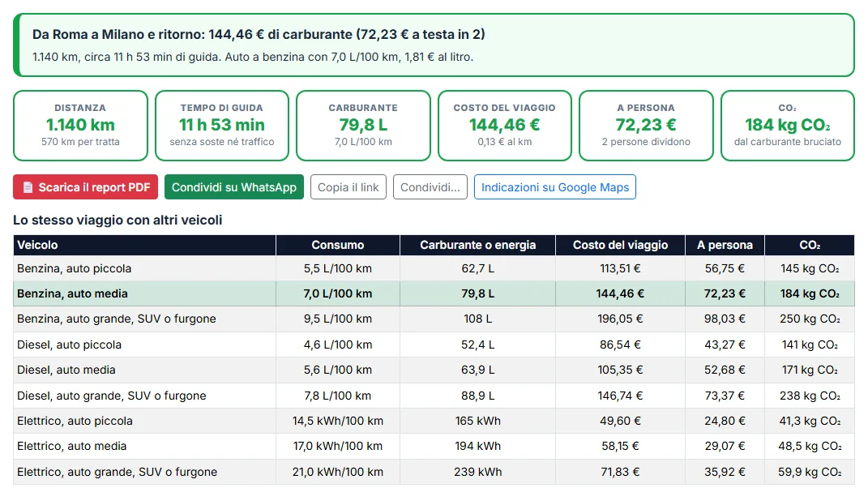The width and height of the screenshot is (868, 488).
Task: Select the COSTO DEL VIAGGIO 144,46 € card
Action: (504, 126)
